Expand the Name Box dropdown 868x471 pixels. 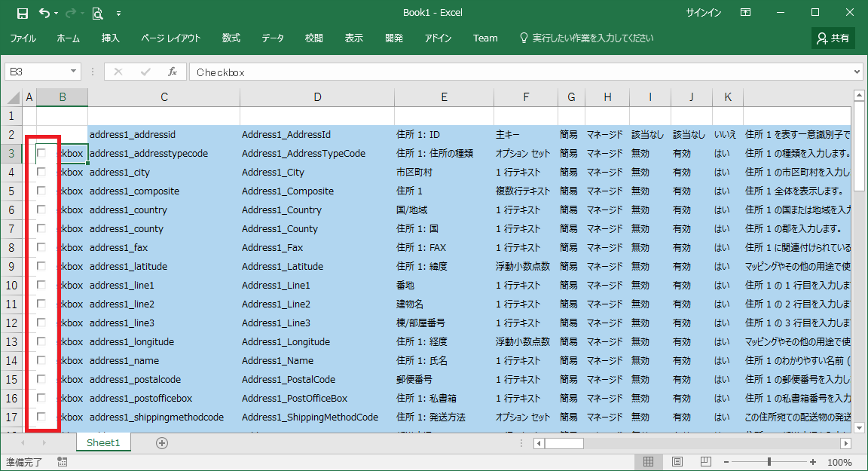(x=73, y=72)
